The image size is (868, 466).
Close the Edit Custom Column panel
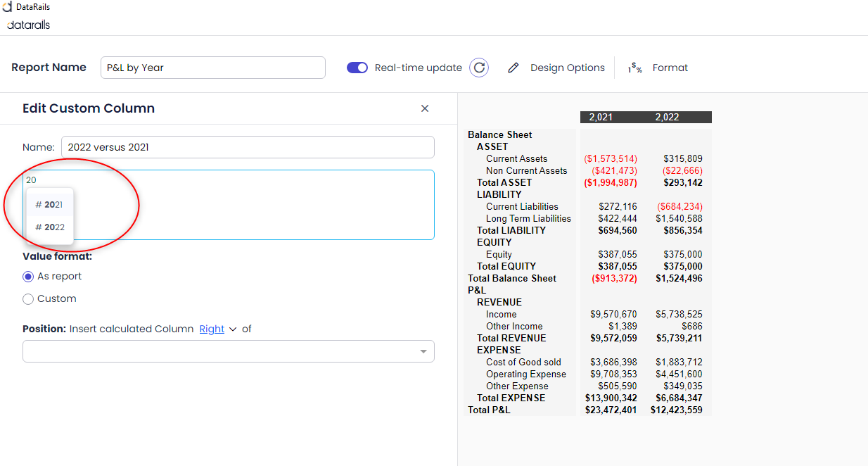click(425, 108)
